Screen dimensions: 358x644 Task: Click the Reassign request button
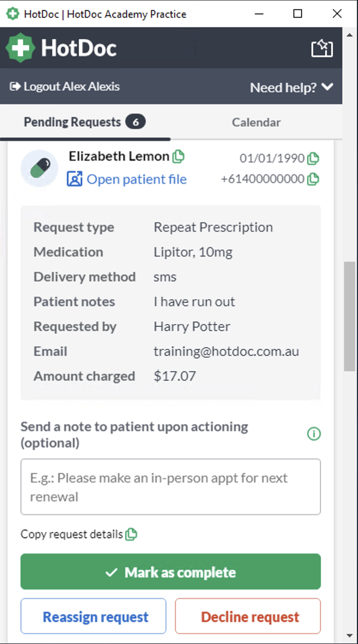point(93,616)
